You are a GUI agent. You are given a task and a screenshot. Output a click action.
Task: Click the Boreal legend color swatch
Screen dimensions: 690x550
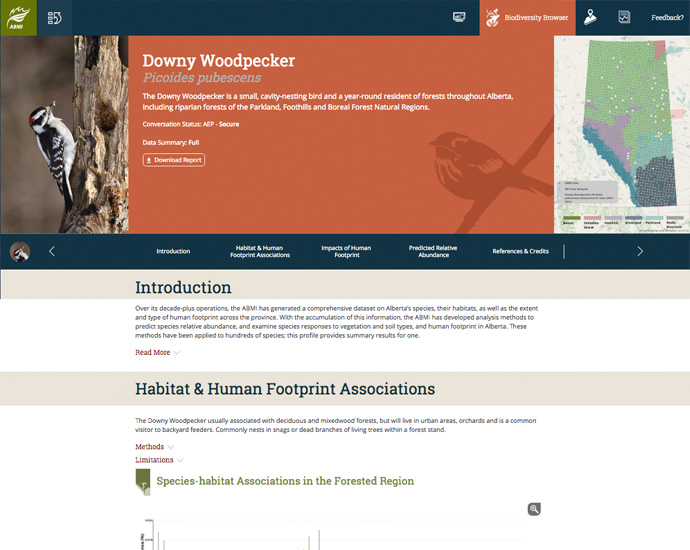tap(572, 218)
